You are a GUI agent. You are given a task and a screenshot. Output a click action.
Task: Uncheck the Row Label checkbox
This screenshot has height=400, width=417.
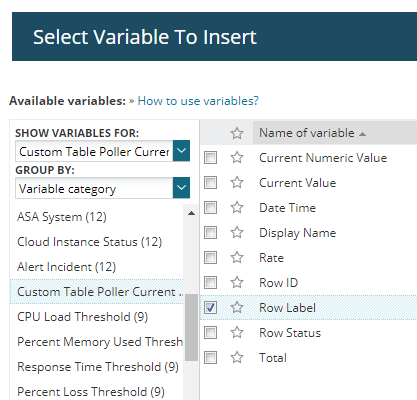coord(210,307)
